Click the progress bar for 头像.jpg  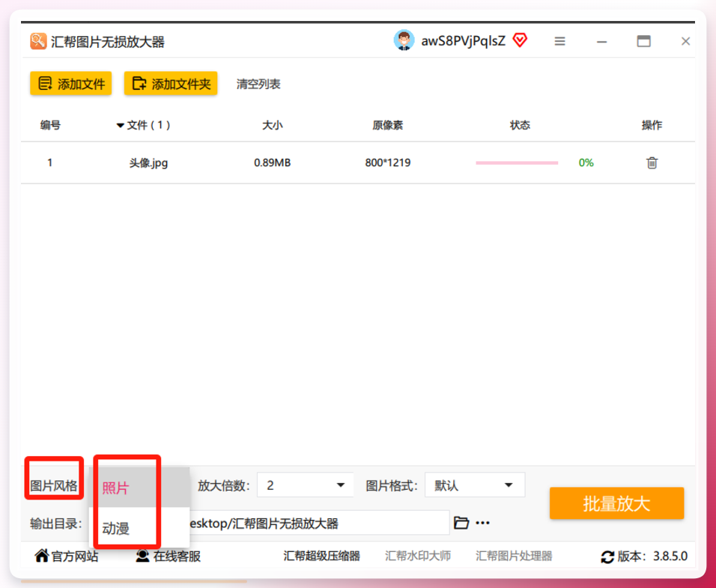point(517,163)
